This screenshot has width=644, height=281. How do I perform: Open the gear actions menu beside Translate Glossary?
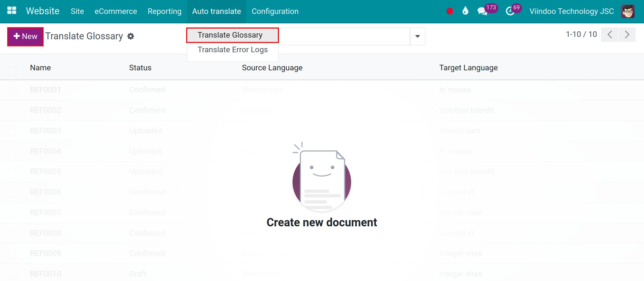pos(131,36)
